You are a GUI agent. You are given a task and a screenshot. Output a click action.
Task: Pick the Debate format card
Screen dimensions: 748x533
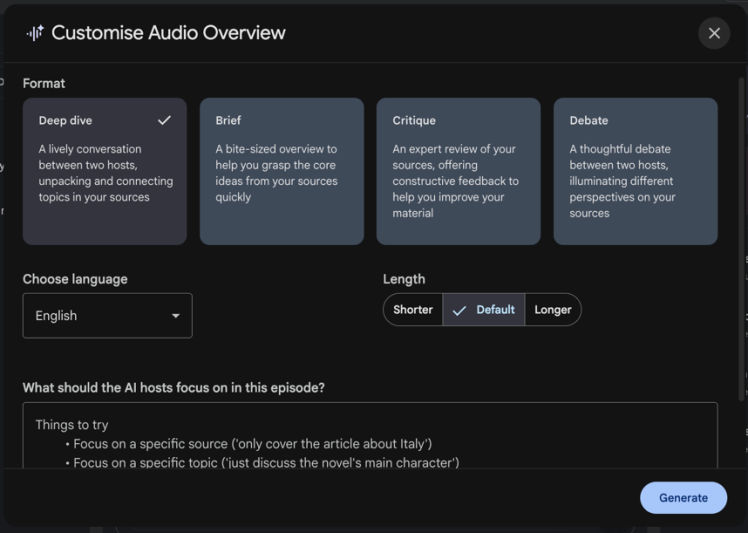(635, 171)
